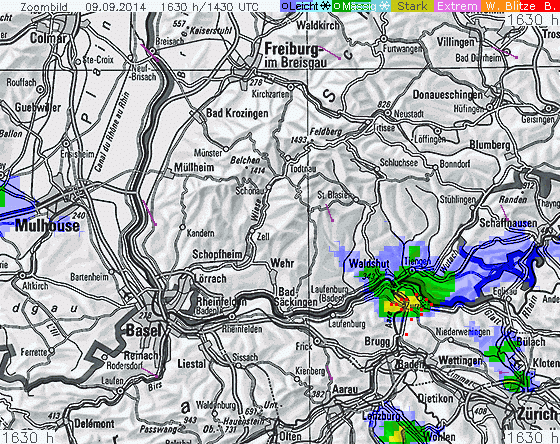The height and width of the screenshot is (444, 560).
Task: Click the Waldshut town label
Action: (369, 264)
